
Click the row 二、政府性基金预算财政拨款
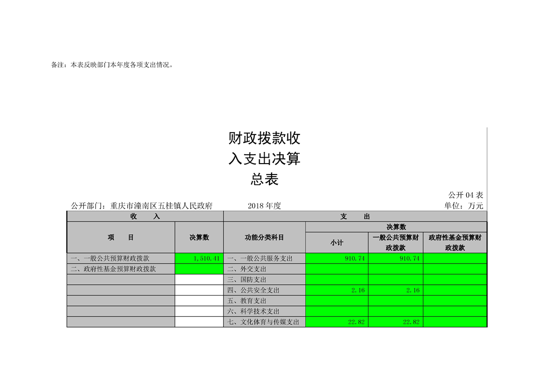pos(121,269)
